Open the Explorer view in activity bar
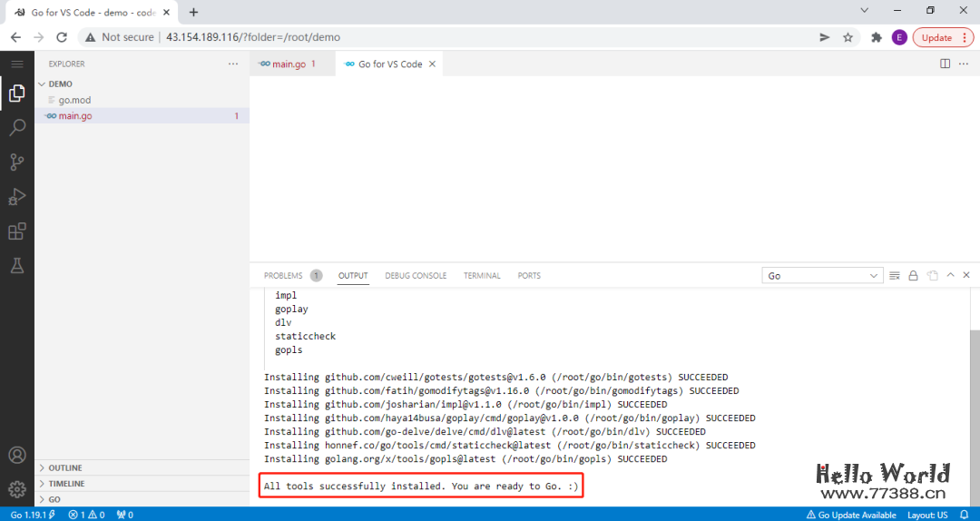 click(x=17, y=93)
